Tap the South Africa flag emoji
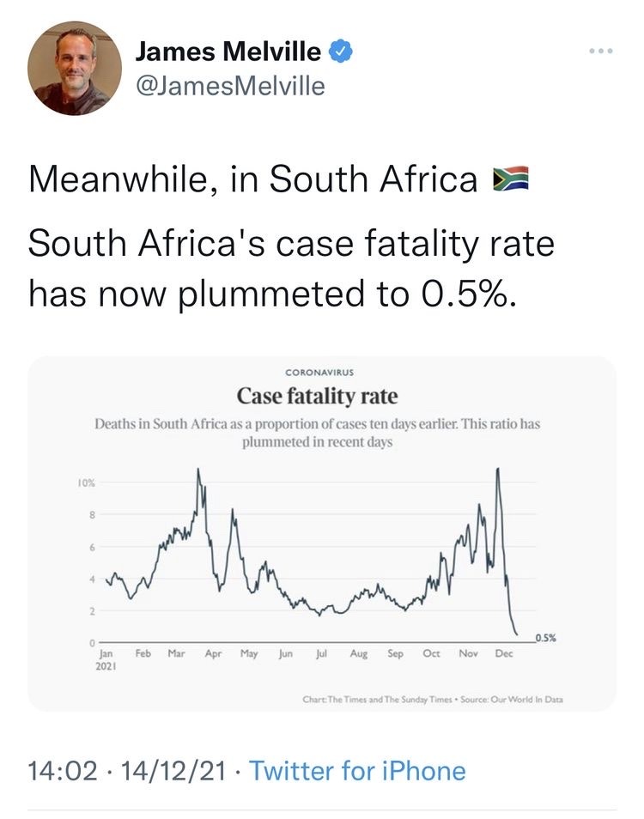 pyautogui.click(x=511, y=178)
